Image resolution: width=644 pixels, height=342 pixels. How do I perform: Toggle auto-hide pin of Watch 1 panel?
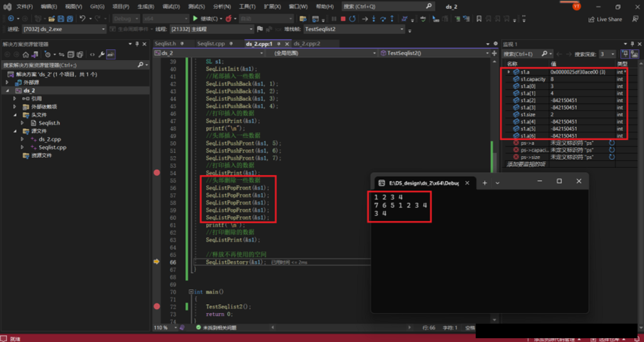(x=632, y=44)
